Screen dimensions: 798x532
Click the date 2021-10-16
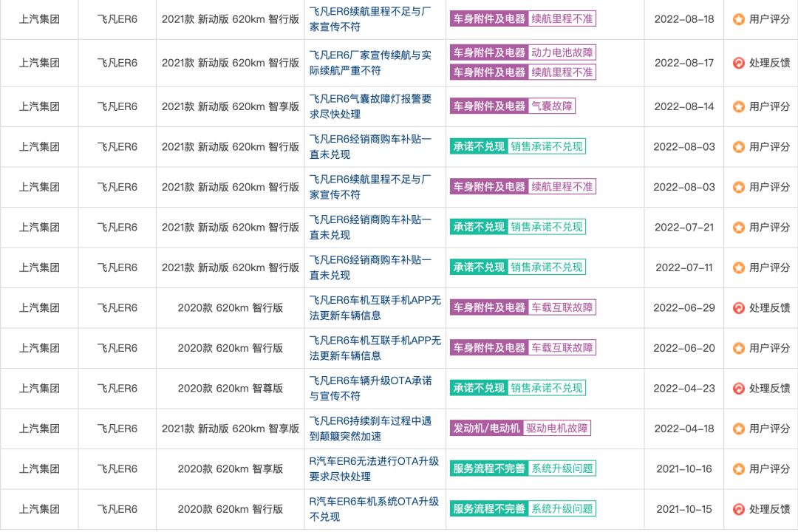click(684, 469)
